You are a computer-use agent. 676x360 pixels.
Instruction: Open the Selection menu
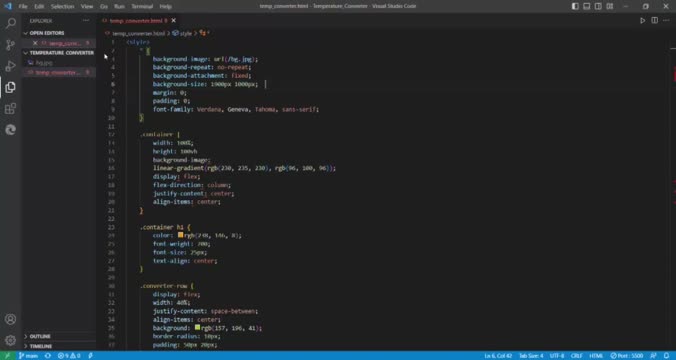[63, 6]
